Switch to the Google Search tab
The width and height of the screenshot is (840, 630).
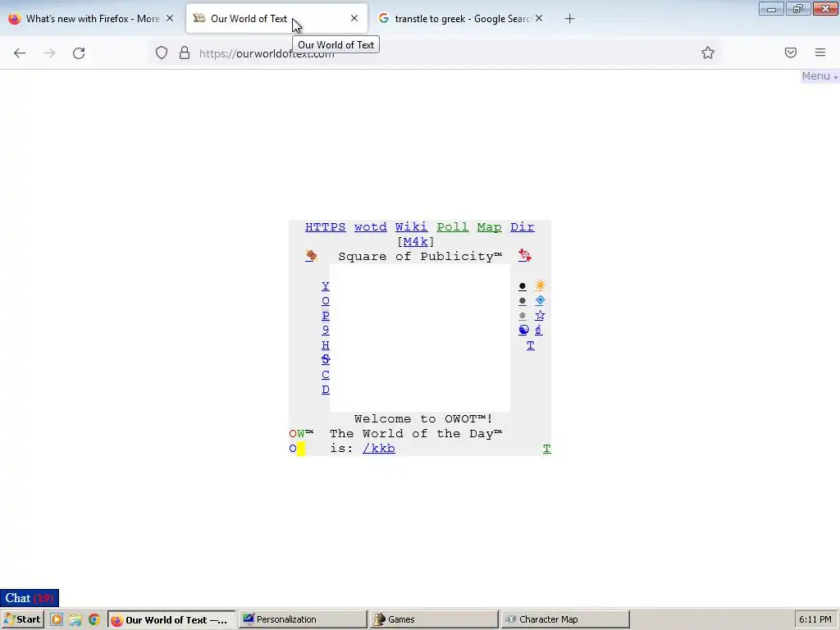(463, 19)
